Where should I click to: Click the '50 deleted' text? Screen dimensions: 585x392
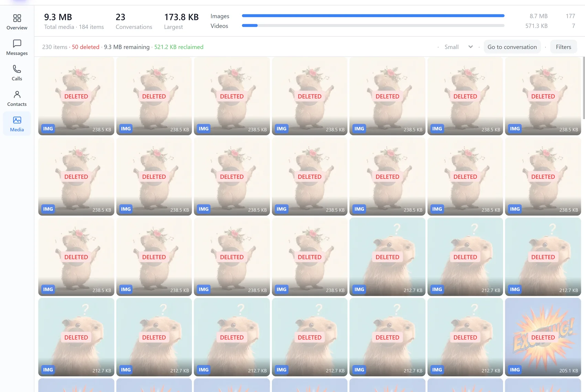[86, 47]
